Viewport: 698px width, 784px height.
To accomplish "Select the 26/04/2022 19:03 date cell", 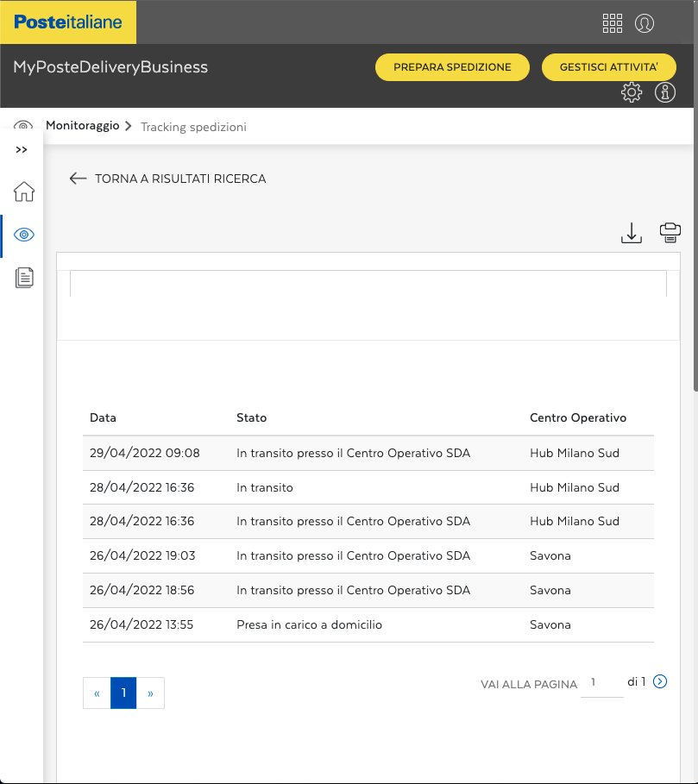I will (x=142, y=555).
